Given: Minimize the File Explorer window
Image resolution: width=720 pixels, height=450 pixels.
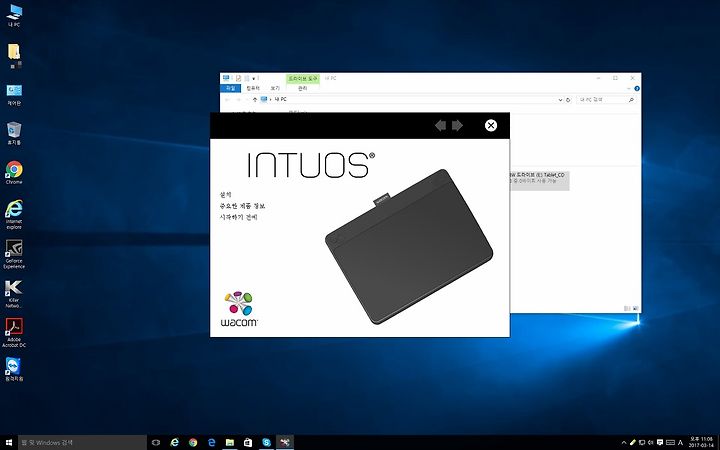Looking at the screenshot, I should pos(598,78).
